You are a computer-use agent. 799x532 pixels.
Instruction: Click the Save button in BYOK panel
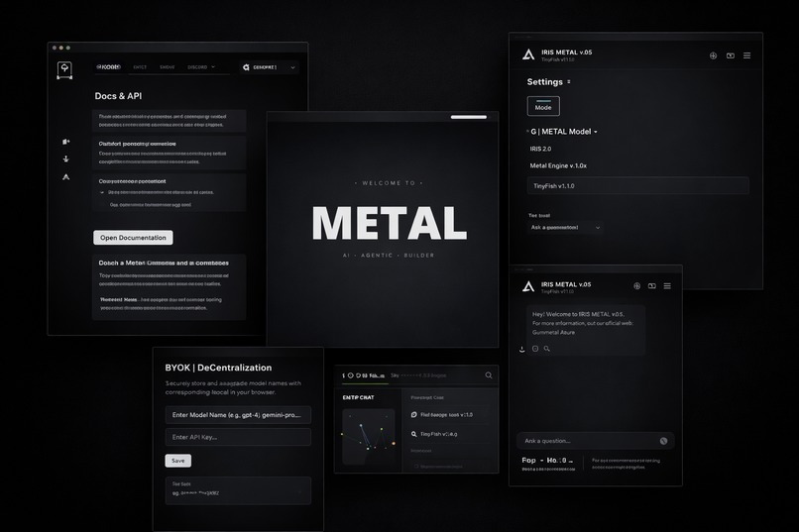point(178,461)
